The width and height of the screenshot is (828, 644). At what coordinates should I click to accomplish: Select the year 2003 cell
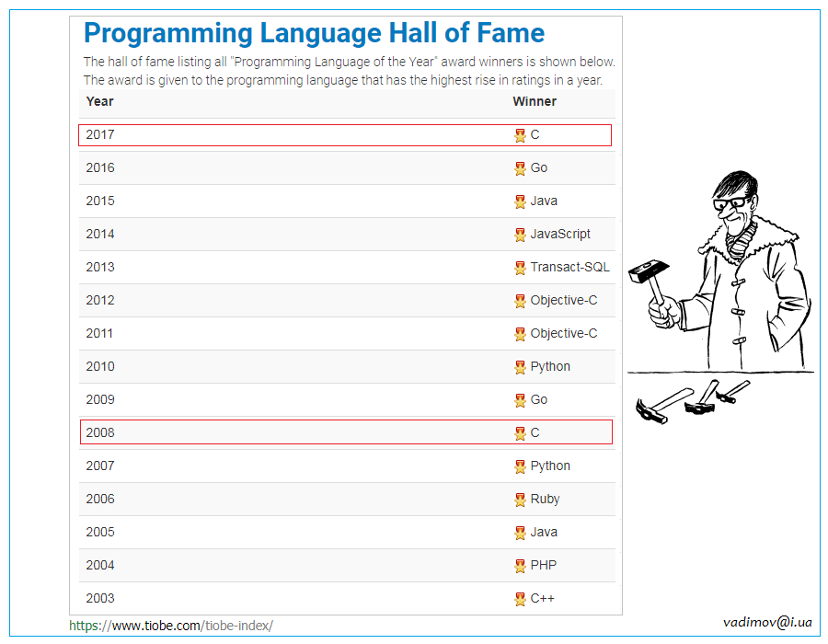pos(100,599)
